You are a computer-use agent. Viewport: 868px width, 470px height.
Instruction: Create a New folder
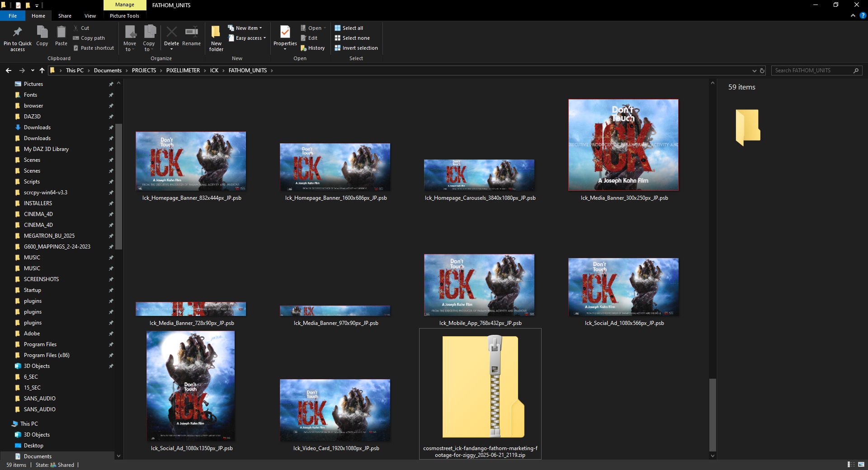pos(216,39)
